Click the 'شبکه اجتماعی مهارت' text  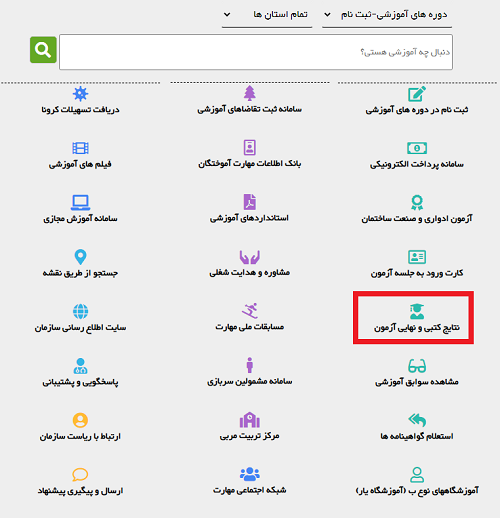coord(250,490)
